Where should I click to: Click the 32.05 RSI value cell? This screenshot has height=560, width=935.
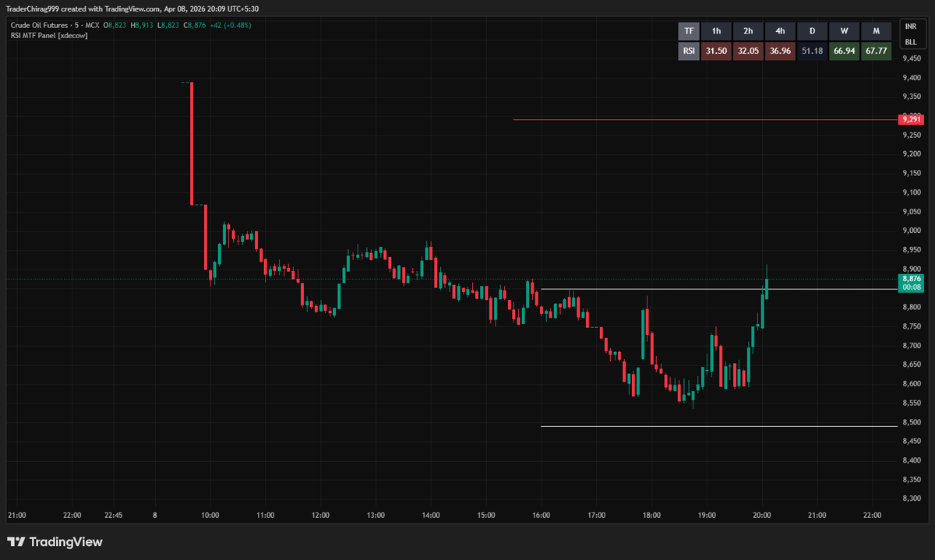748,51
